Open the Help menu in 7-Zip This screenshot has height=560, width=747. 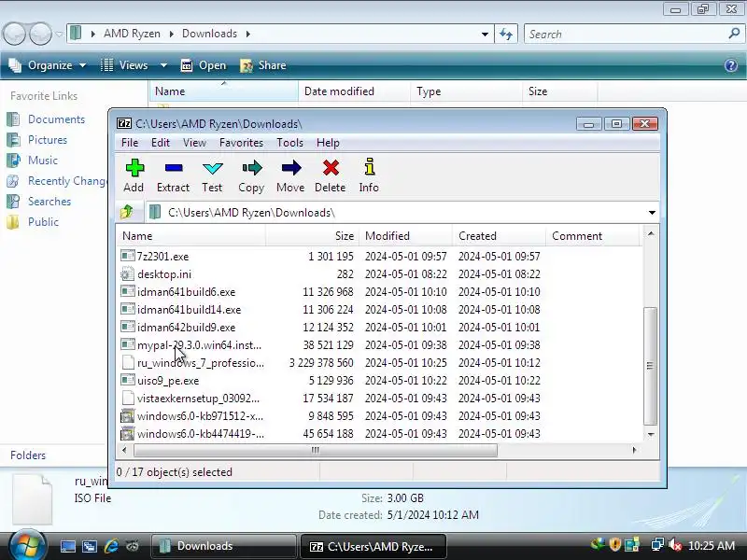(328, 143)
